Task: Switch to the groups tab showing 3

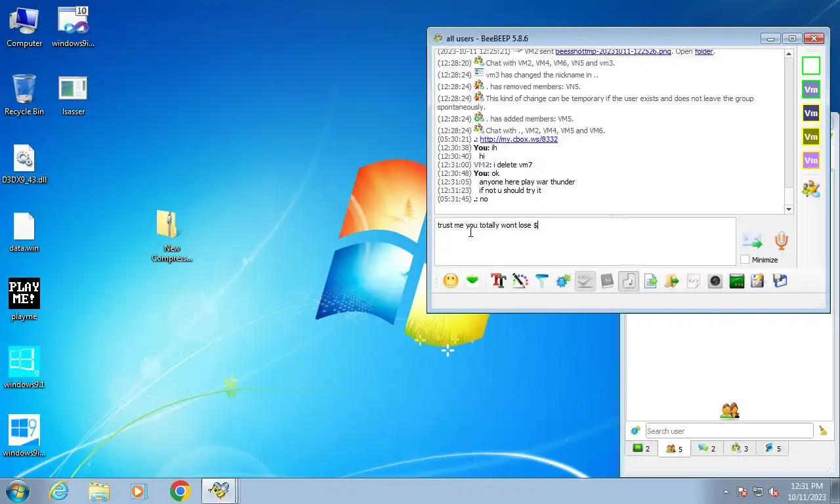Action: [x=740, y=448]
